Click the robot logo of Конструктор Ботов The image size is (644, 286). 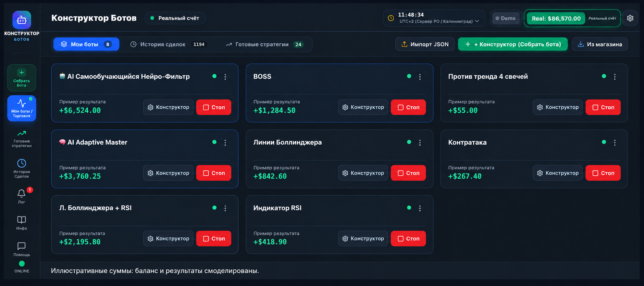pos(22,20)
